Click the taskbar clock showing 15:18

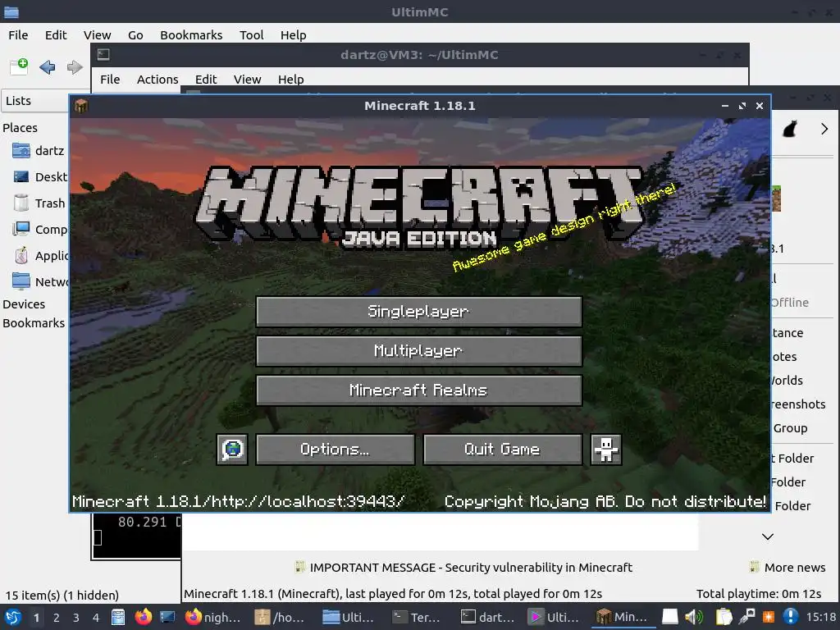[821, 617]
